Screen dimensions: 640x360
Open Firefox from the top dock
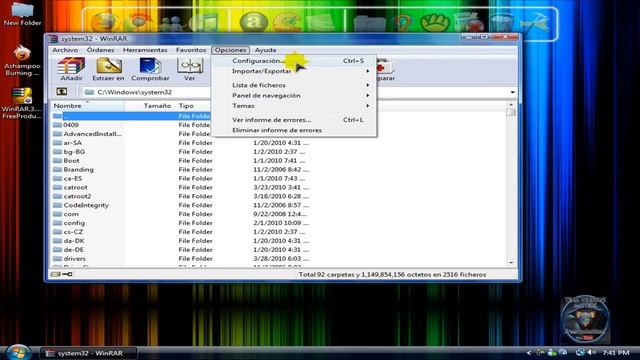[103, 22]
